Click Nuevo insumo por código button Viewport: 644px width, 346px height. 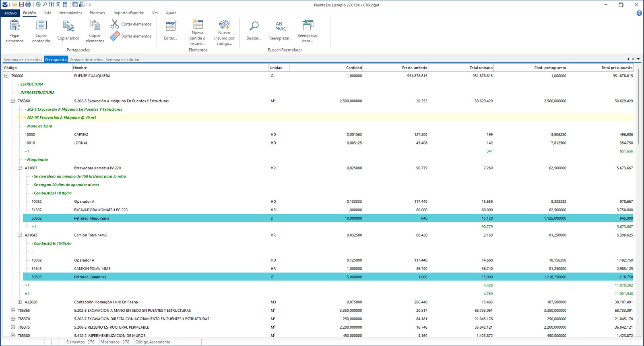pos(224,32)
